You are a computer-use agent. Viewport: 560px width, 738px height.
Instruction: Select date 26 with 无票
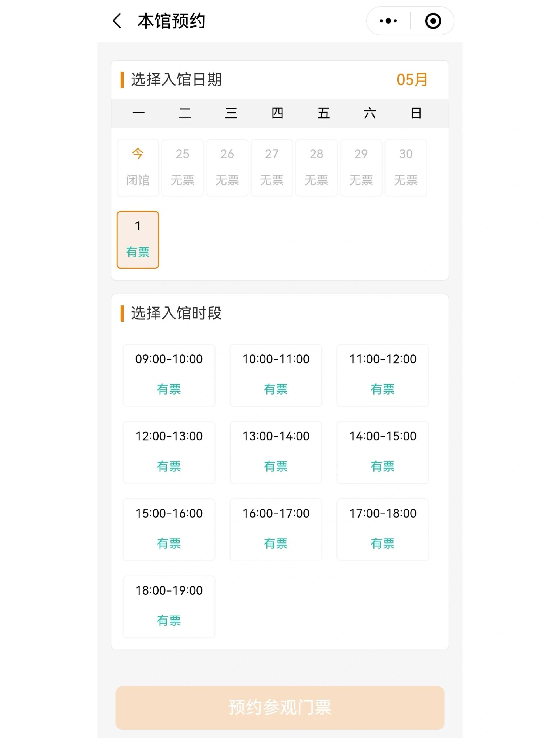click(227, 168)
